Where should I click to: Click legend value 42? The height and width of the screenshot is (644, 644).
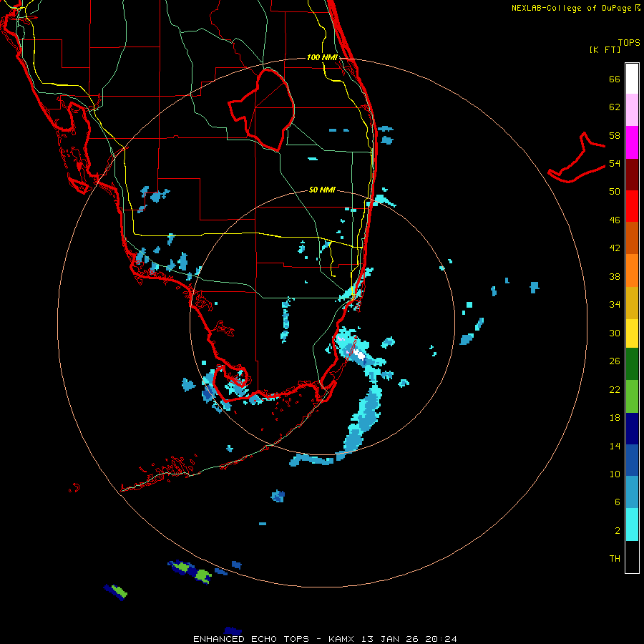click(x=615, y=248)
